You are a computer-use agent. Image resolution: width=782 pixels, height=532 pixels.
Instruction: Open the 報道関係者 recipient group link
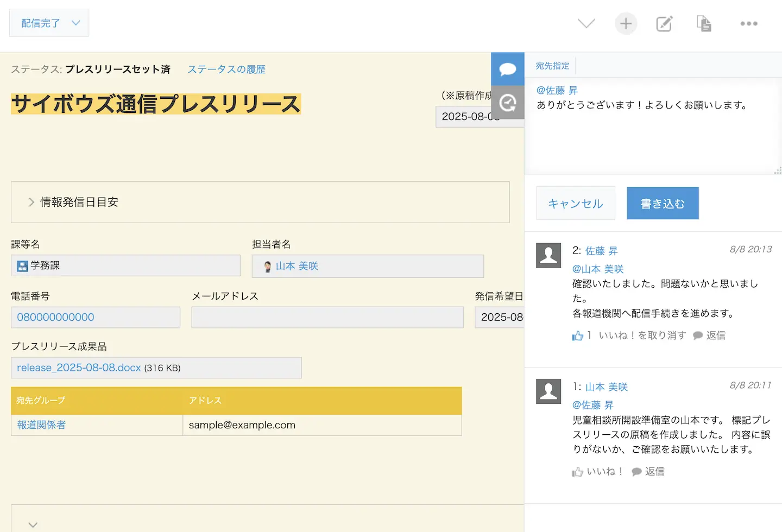(41, 425)
